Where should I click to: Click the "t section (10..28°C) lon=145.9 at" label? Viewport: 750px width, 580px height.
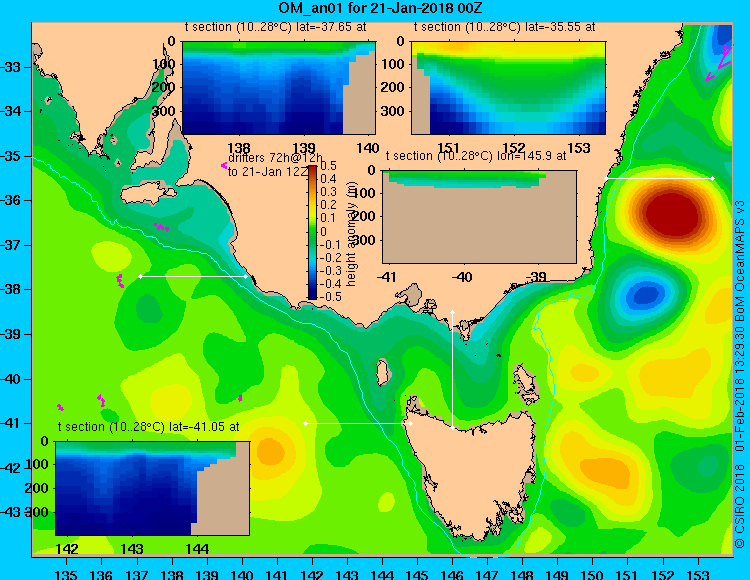click(476, 156)
